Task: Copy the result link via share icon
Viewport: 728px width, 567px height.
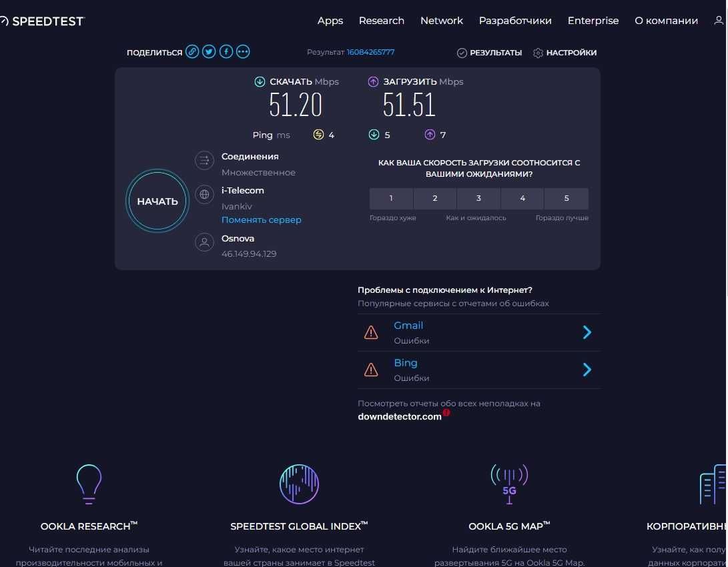Action: 192,51
